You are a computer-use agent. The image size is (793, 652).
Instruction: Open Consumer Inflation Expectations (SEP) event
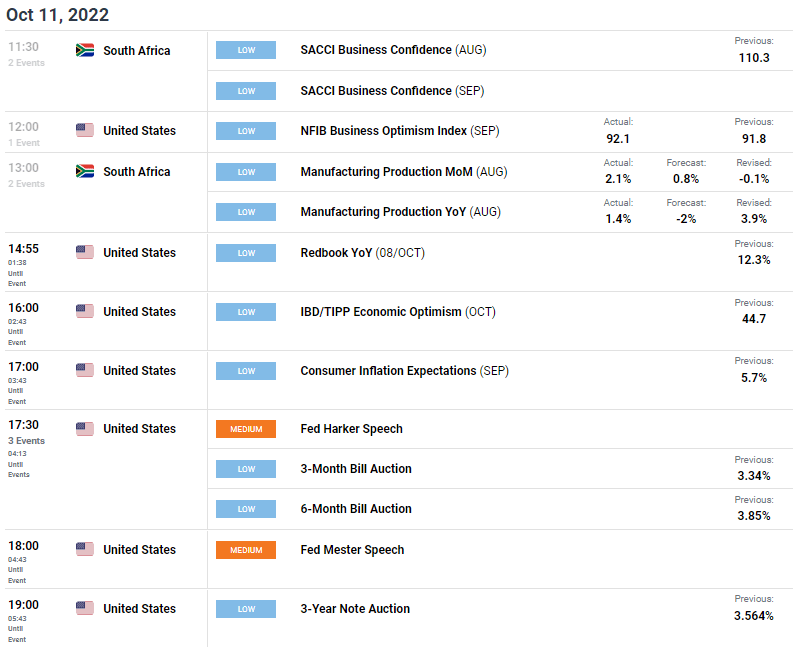pyautogui.click(x=405, y=371)
